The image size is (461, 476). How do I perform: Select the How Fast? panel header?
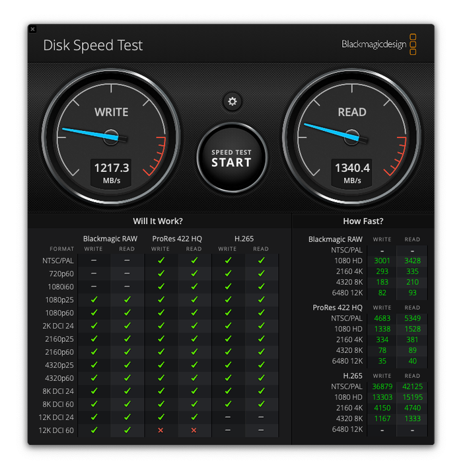[363, 221]
